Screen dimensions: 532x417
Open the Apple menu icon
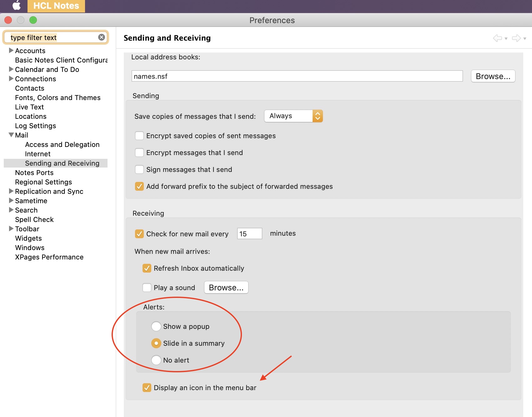[x=17, y=6]
